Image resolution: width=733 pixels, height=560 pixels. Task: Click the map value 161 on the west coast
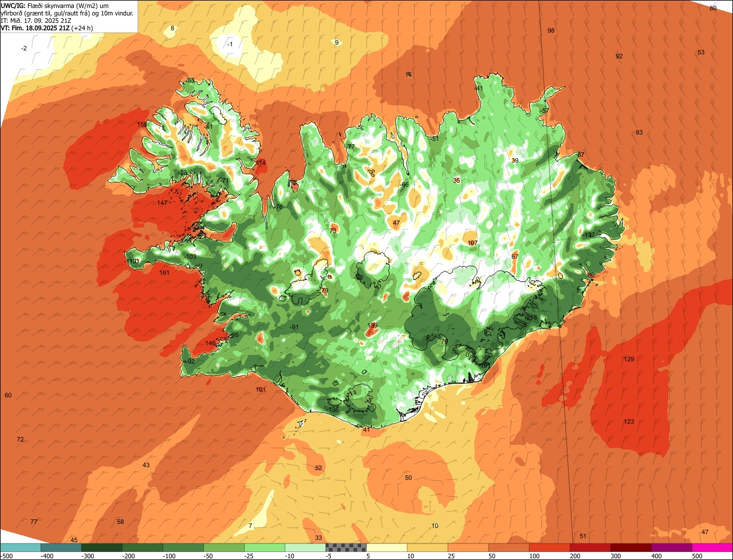(x=164, y=273)
